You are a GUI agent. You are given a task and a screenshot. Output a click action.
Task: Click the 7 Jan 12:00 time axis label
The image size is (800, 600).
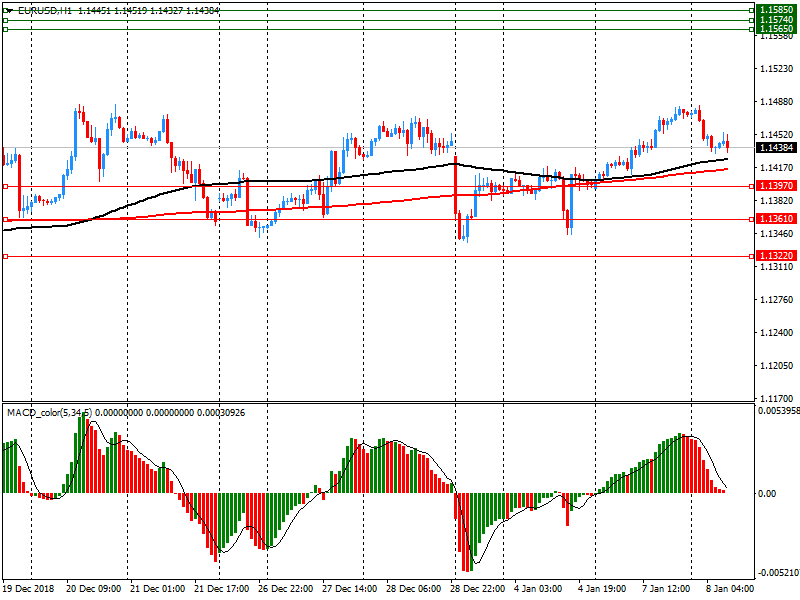(x=666, y=589)
